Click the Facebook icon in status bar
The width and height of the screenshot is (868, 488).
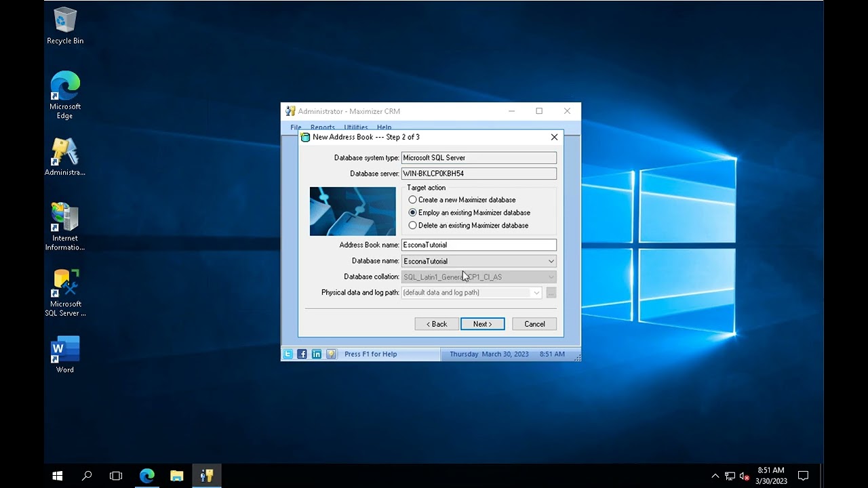tap(302, 354)
